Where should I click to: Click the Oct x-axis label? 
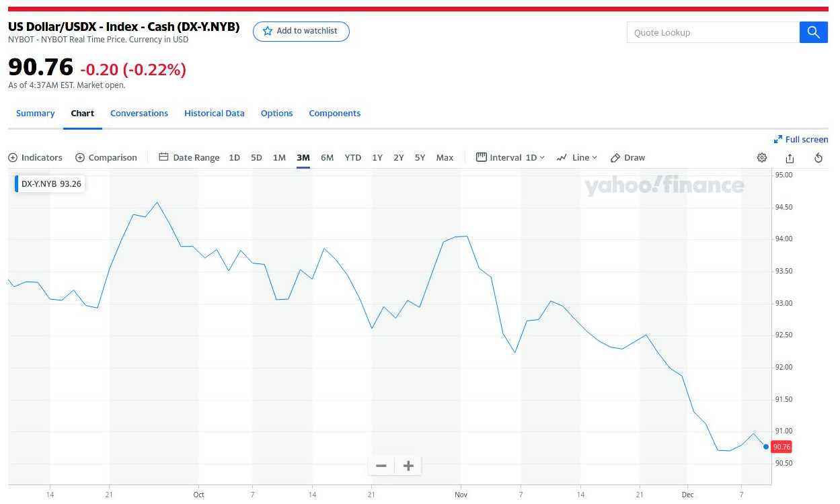click(198, 495)
